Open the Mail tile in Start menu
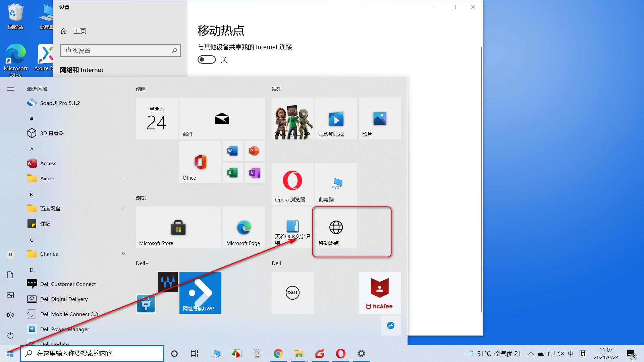 (x=222, y=118)
